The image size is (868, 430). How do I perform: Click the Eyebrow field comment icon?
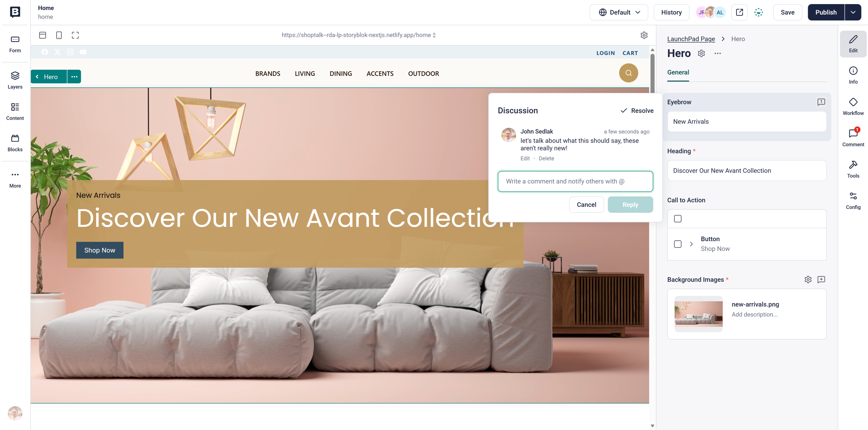coord(821,102)
